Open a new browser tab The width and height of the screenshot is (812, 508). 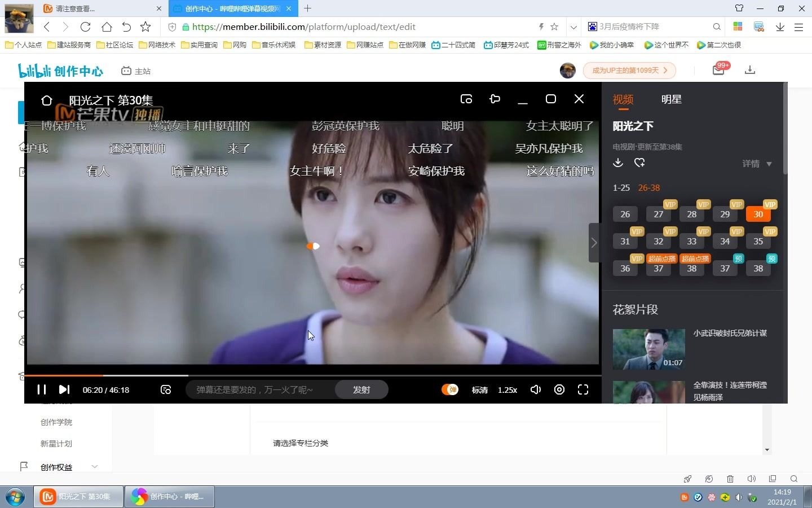click(307, 8)
